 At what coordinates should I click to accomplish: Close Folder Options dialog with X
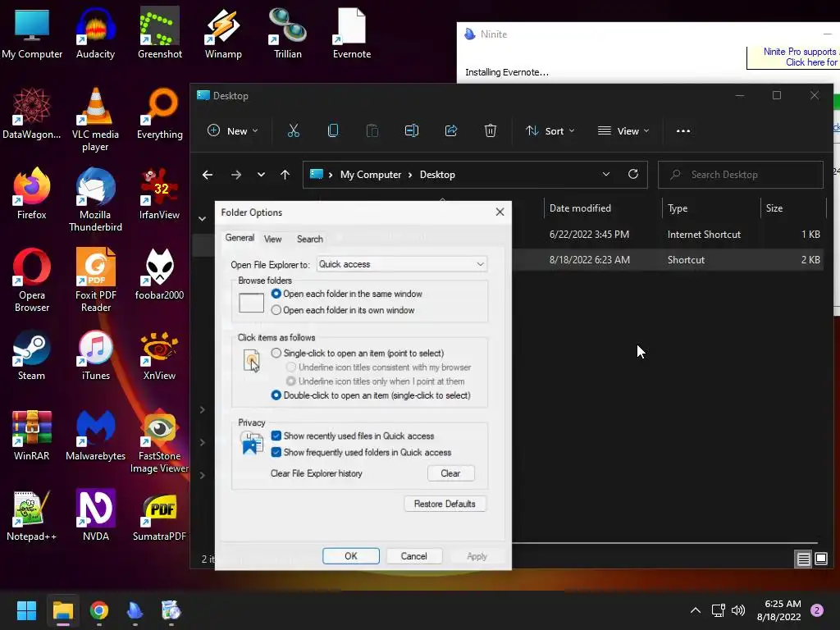coord(500,212)
